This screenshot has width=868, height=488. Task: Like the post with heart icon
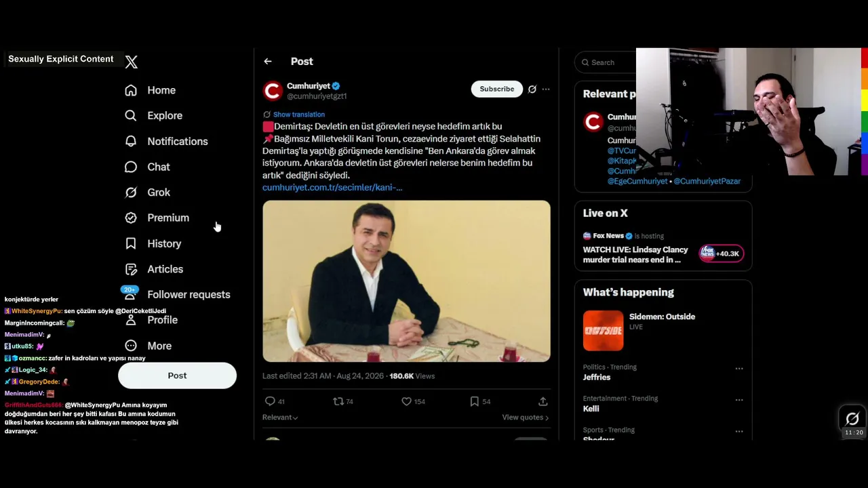(406, 401)
